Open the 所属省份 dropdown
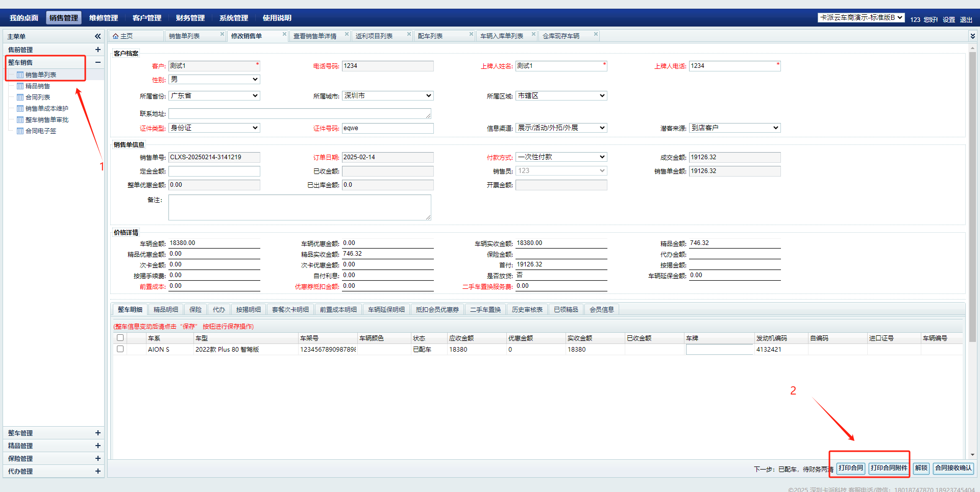 214,96
